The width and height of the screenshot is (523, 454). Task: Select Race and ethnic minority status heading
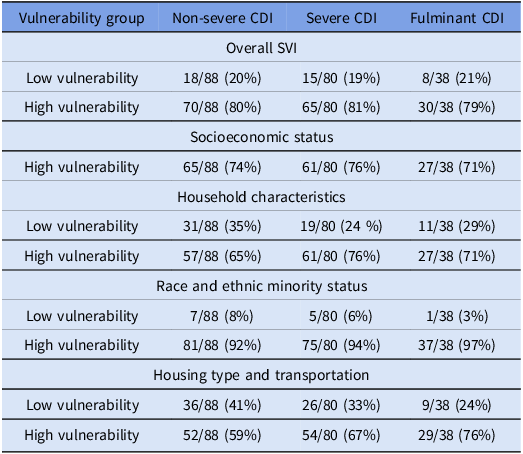tap(262, 286)
